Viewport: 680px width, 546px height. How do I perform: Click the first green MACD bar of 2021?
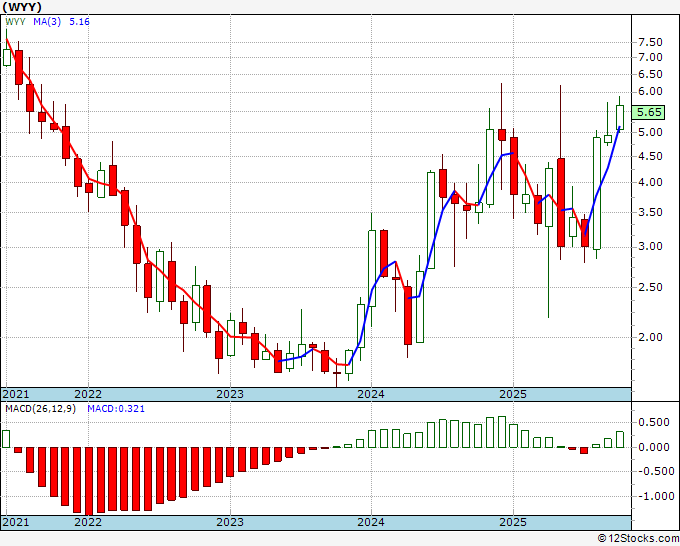tap(6, 439)
